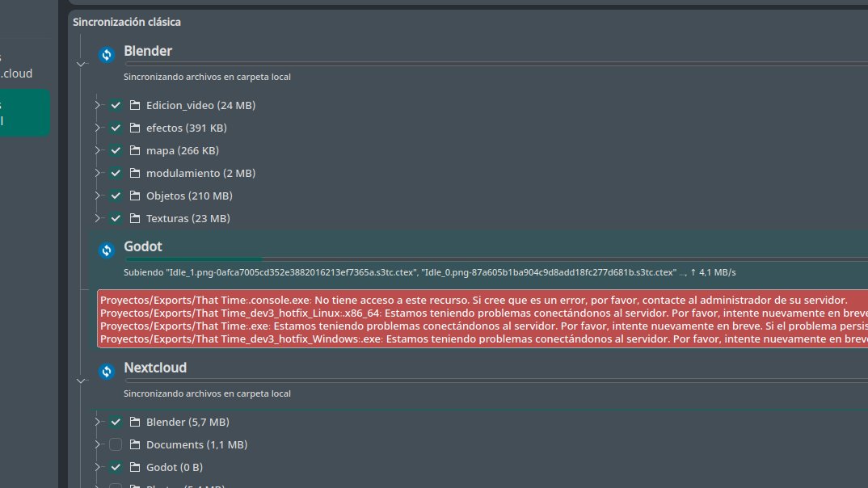Image resolution: width=868 pixels, height=488 pixels.
Task: Uncheck the modulamiento folder checkbox
Action: [115, 173]
